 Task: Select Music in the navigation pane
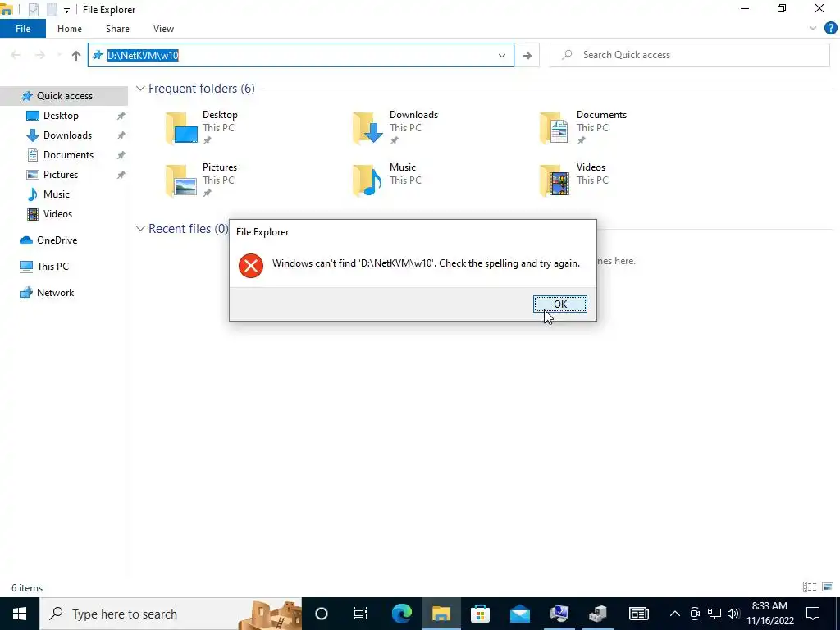pyautogui.click(x=57, y=194)
